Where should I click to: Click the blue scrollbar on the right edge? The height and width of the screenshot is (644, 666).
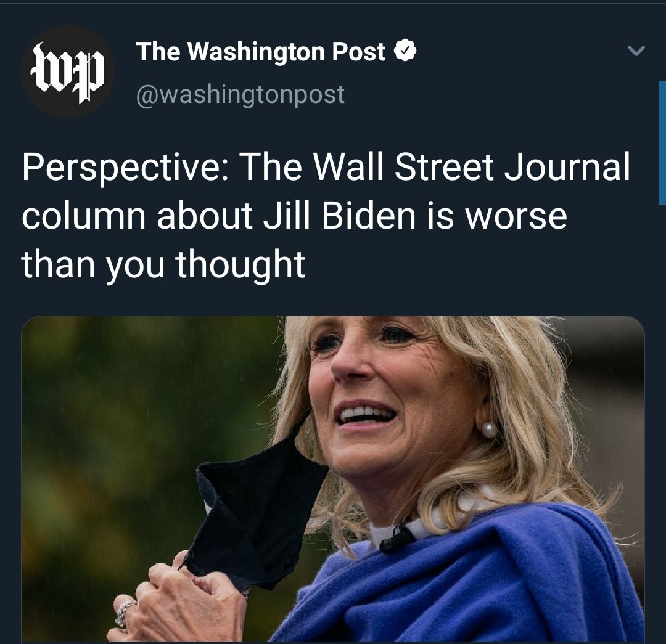(x=662, y=142)
